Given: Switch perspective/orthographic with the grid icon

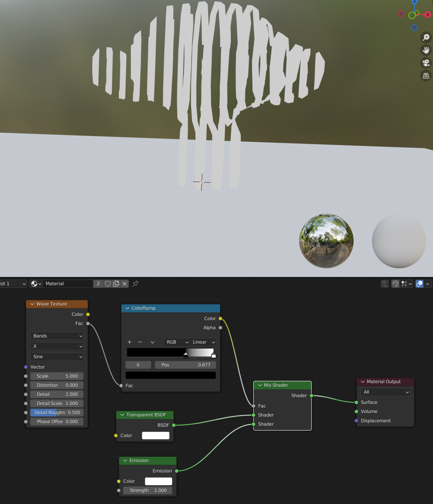Looking at the screenshot, I should tap(426, 76).
